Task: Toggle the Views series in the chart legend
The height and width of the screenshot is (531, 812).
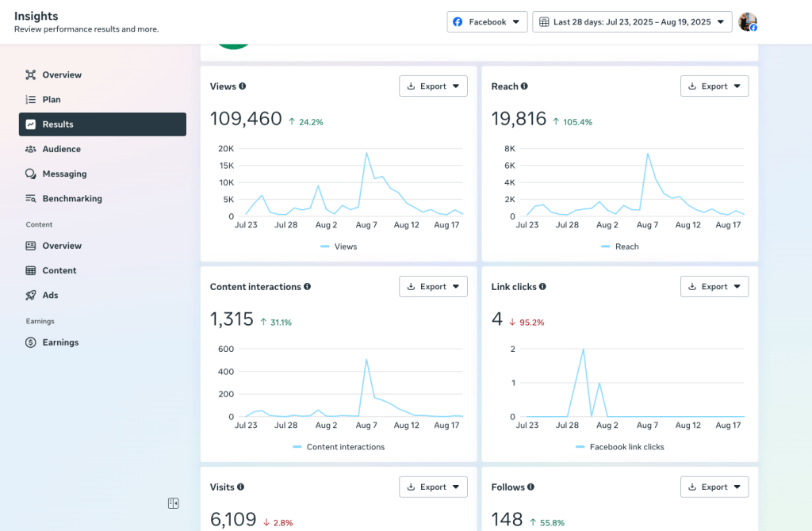Action: pos(339,246)
